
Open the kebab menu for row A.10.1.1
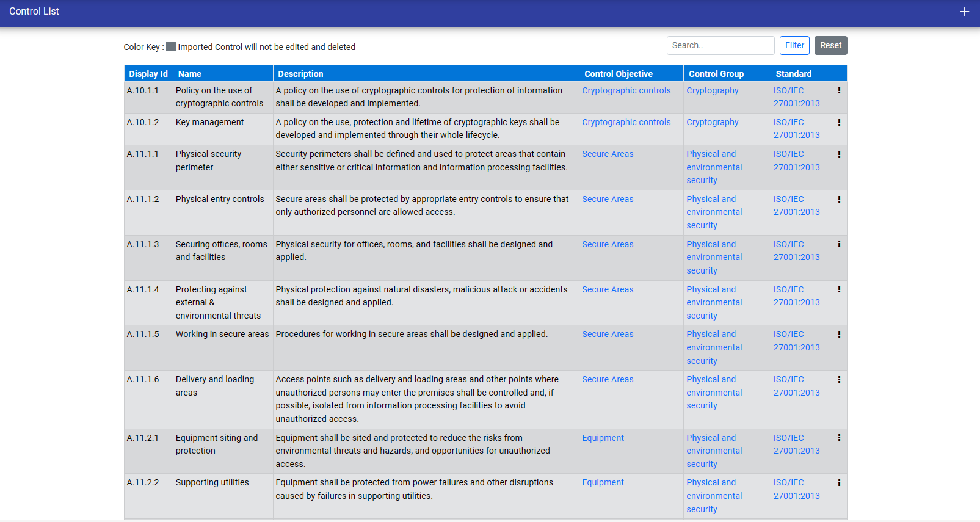(x=839, y=90)
